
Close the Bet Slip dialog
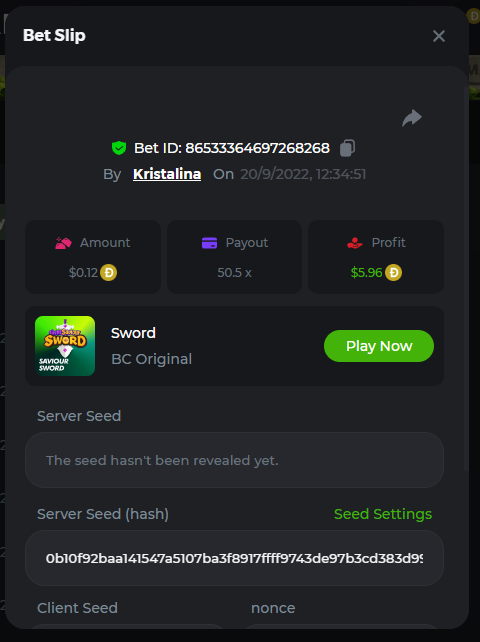tap(439, 36)
